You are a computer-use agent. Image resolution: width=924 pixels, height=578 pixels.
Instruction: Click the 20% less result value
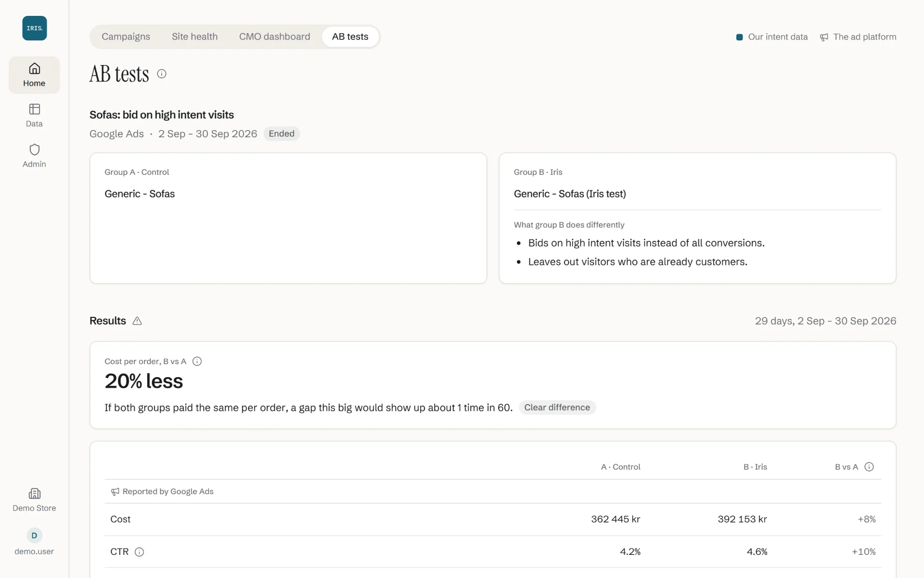coord(144,381)
